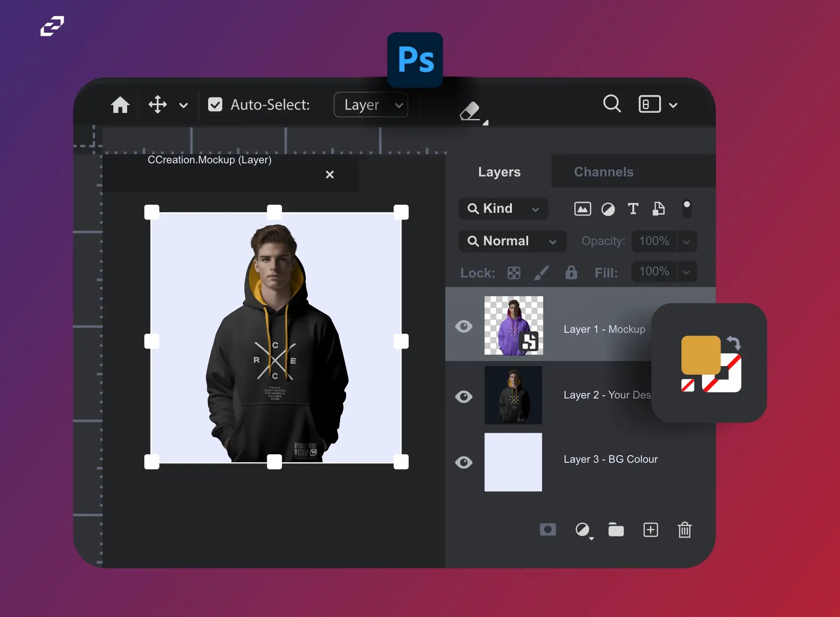Click the lock all padlock icon
840x617 pixels.
click(571, 272)
